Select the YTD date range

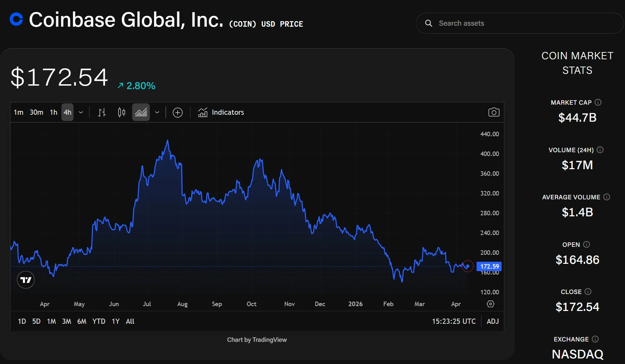pyautogui.click(x=99, y=321)
